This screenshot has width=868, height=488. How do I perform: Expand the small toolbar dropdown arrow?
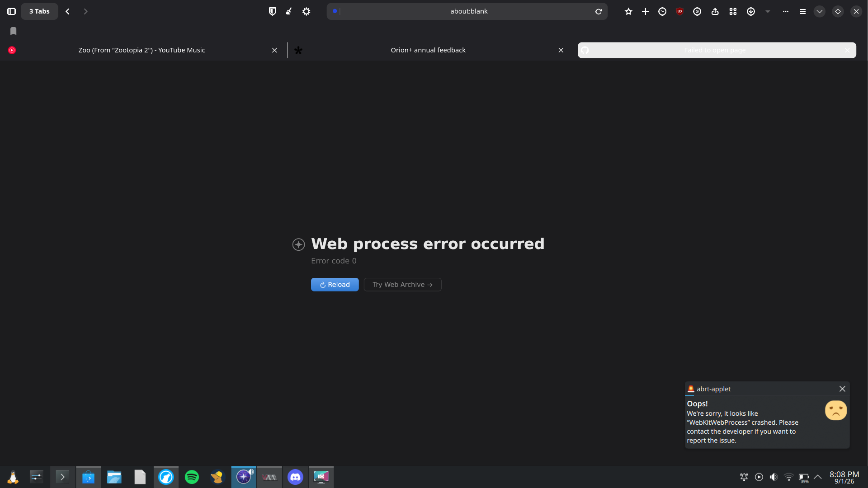coord(768,11)
